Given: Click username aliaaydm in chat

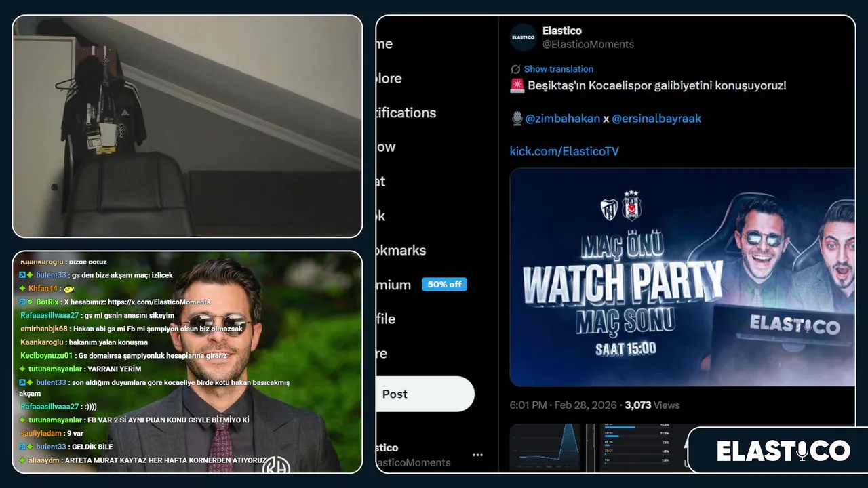Looking at the screenshot, I should 43,460.
